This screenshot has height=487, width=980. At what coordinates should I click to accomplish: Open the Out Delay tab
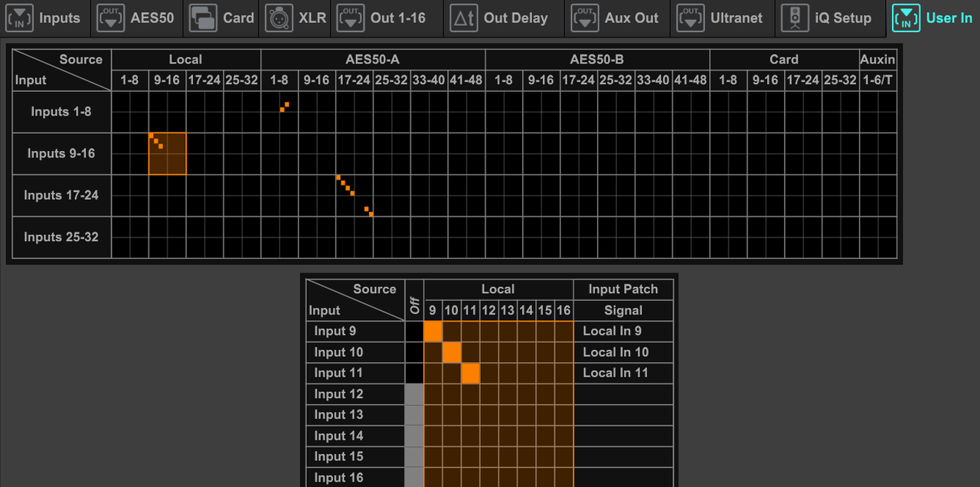pos(505,18)
